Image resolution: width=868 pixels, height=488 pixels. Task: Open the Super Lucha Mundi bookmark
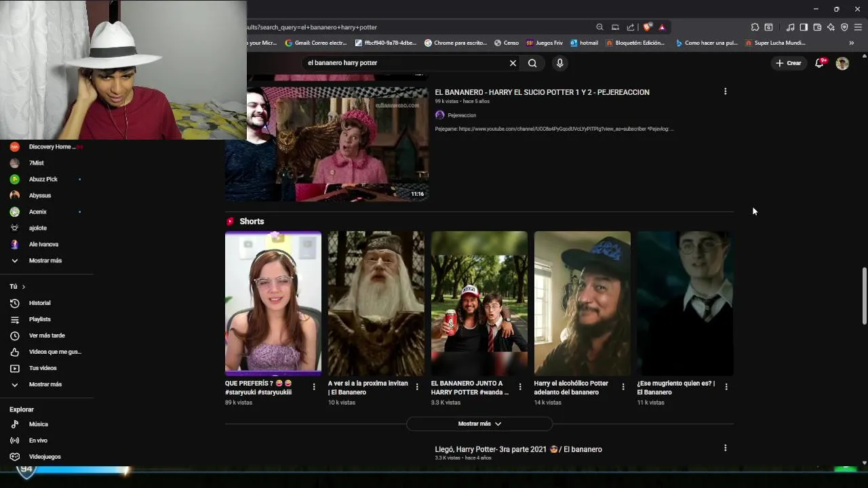(775, 43)
